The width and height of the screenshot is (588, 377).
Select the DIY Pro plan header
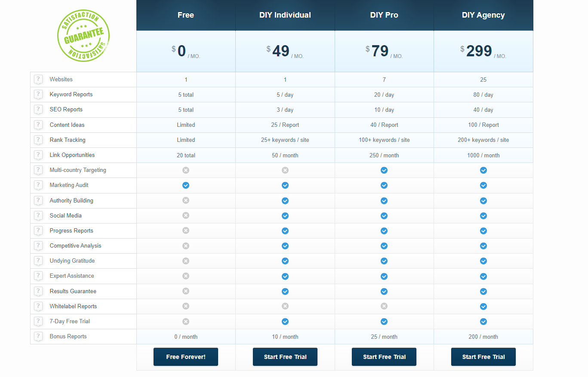(x=384, y=15)
